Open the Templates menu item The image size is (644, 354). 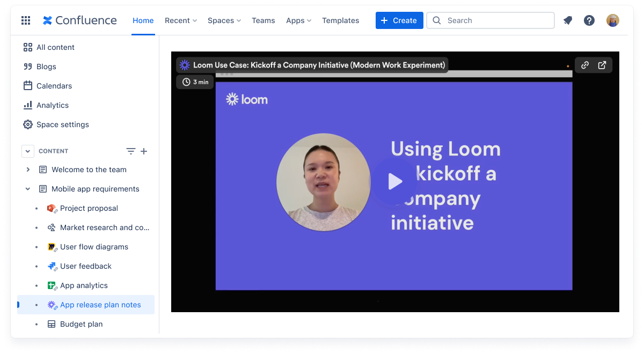click(x=341, y=20)
